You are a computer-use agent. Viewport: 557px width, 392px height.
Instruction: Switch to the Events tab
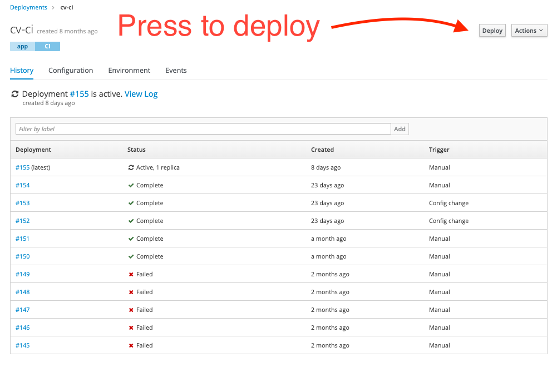click(x=175, y=70)
